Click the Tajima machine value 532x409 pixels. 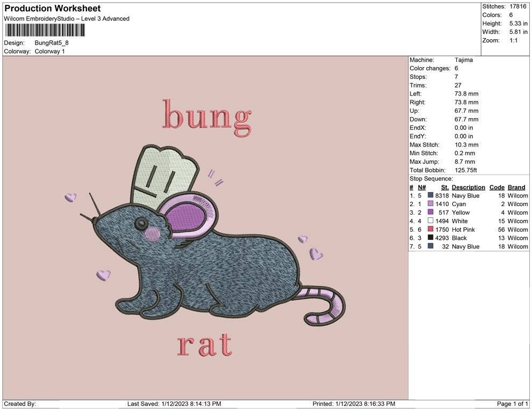tap(464, 60)
